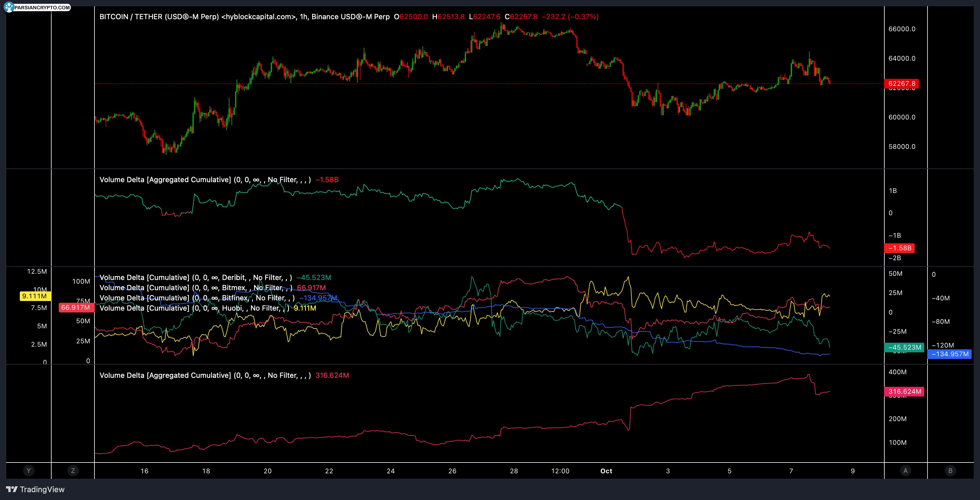Select the lower Volume Delta Aggregated Cumulative legend
Image resolution: width=980 pixels, height=500 pixels.
(205, 375)
